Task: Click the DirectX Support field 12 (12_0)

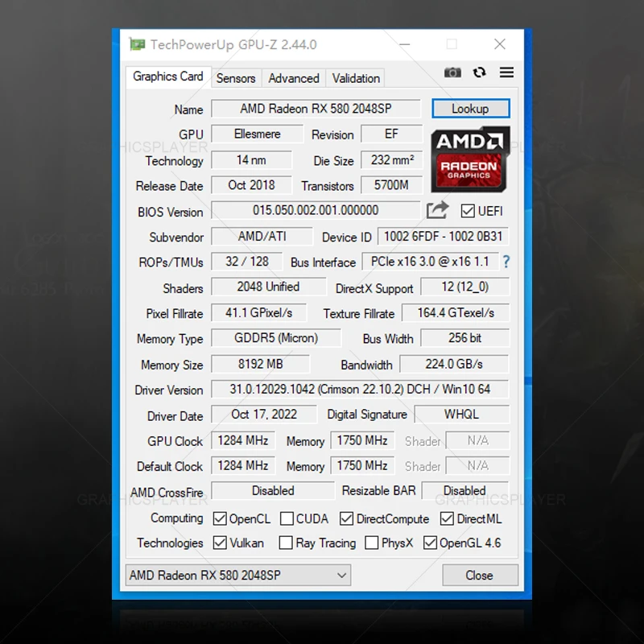Action: 465,287
